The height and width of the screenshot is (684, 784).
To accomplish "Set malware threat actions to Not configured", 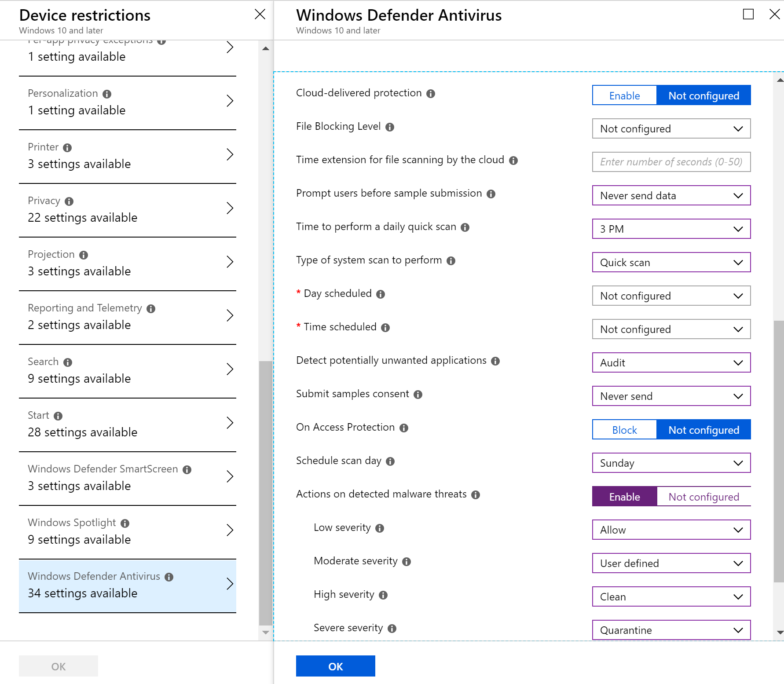I will 703,497.
